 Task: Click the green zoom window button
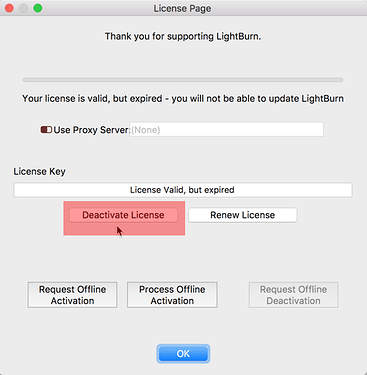(38, 8)
